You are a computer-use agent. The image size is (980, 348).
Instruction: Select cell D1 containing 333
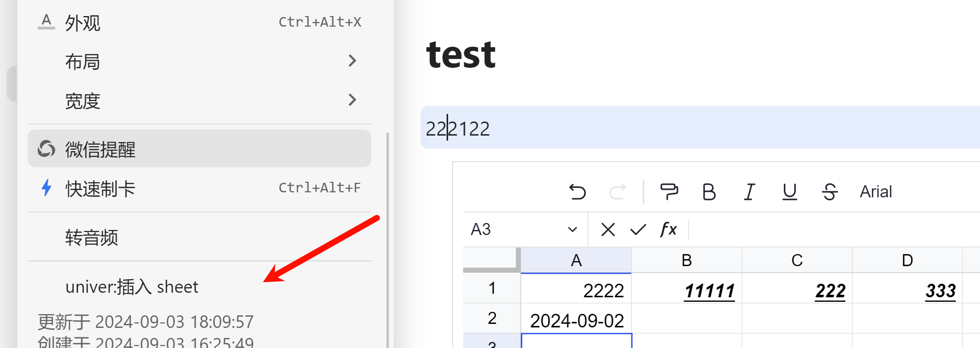tap(907, 288)
